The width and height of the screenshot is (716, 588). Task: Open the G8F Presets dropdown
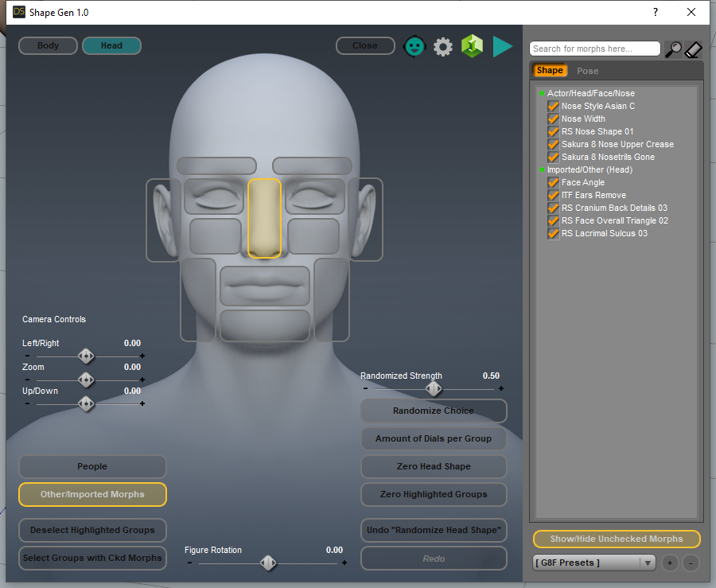[x=594, y=563]
